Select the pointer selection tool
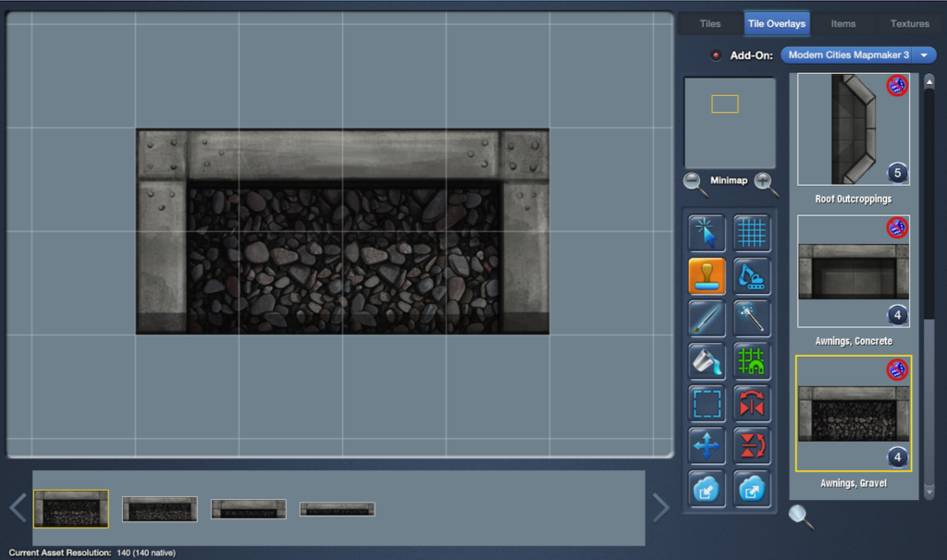This screenshot has height=560, width=947. pyautogui.click(x=707, y=234)
